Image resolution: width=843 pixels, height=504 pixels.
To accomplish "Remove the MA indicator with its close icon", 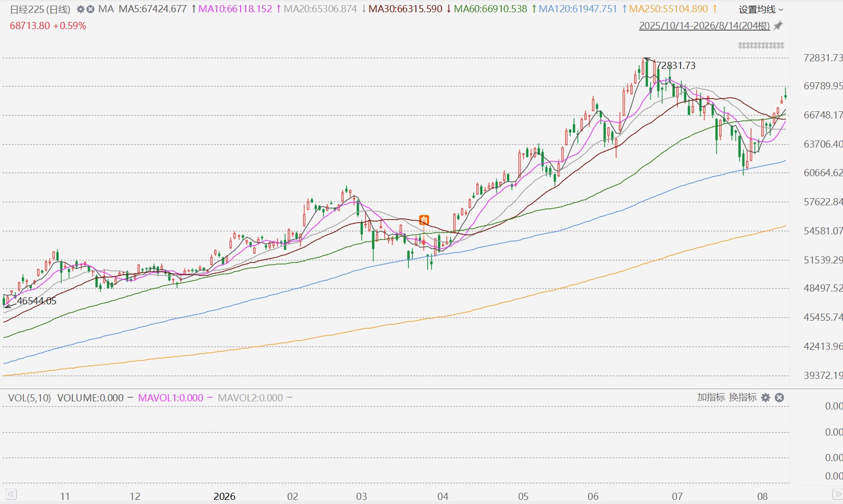I will (x=90, y=9).
